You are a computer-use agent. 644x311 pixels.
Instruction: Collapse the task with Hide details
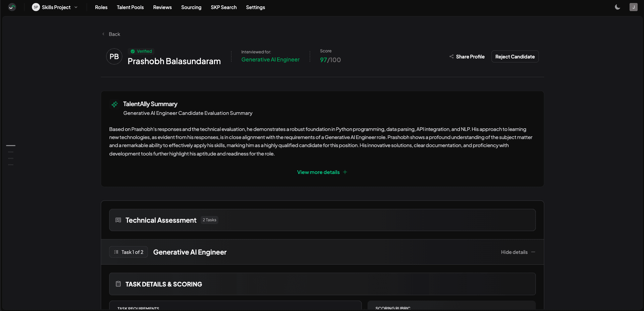pyautogui.click(x=518, y=252)
